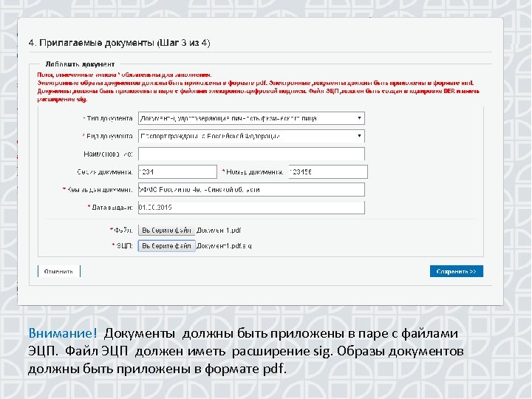Select the Документ1.pdf.sig file name text

coord(224,245)
